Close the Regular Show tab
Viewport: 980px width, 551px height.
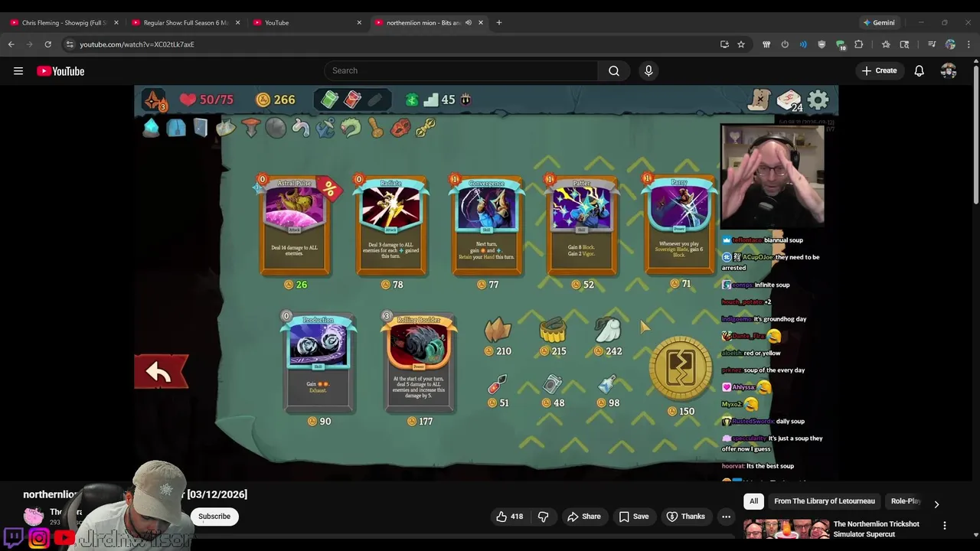[237, 23]
